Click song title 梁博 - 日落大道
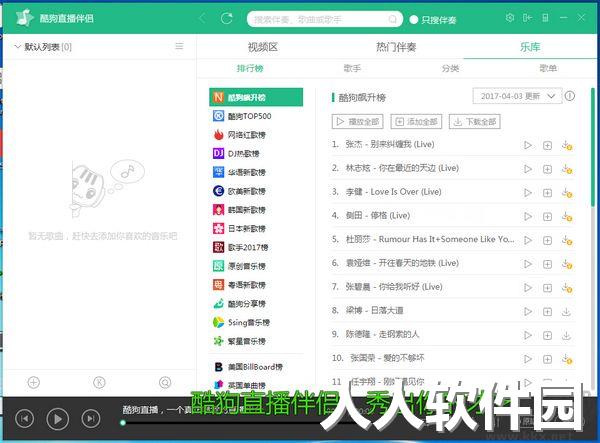Image resolution: width=600 pixels, height=443 pixels. pyautogui.click(x=374, y=310)
